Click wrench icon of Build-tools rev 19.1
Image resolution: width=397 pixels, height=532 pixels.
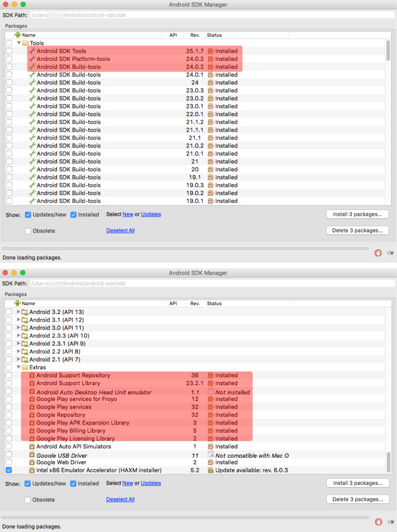point(33,177)
